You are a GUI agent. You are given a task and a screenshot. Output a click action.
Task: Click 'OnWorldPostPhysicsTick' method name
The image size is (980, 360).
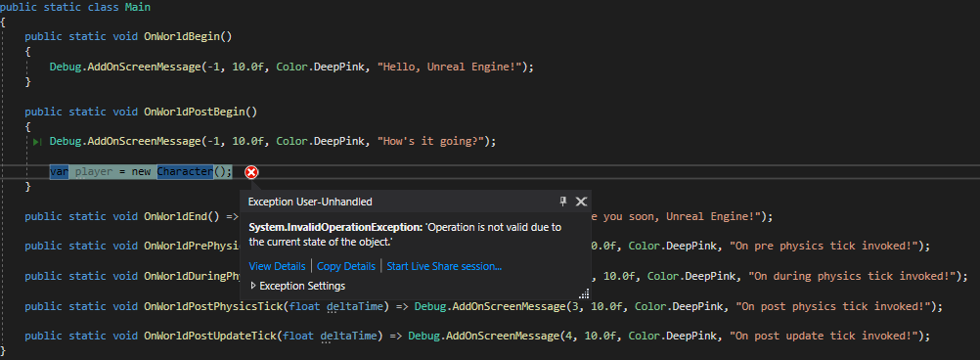[213, 306]
